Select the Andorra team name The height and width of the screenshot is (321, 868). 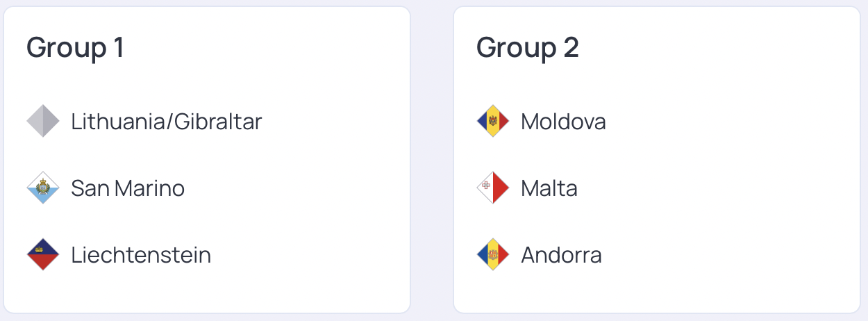pos(561,255)
